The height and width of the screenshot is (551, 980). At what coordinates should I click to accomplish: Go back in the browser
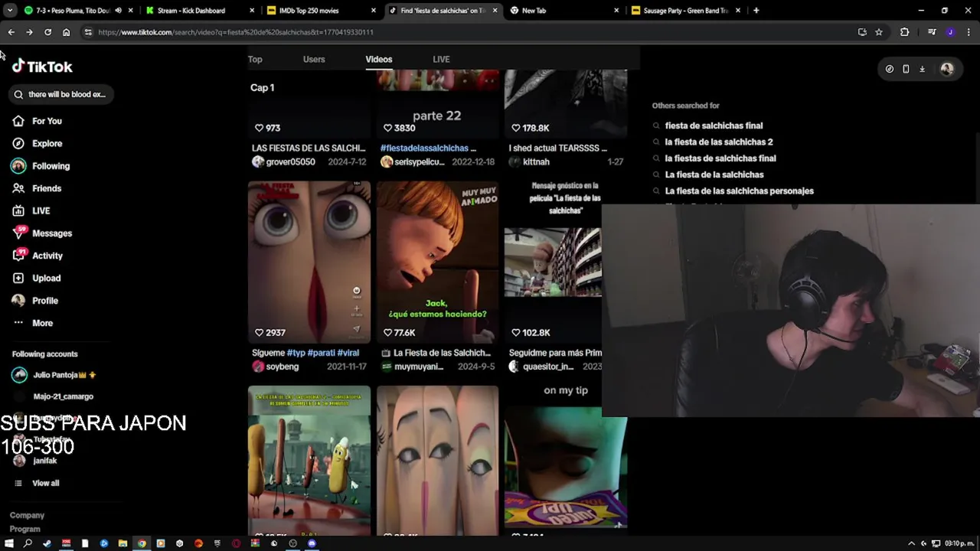coord(11,32)
